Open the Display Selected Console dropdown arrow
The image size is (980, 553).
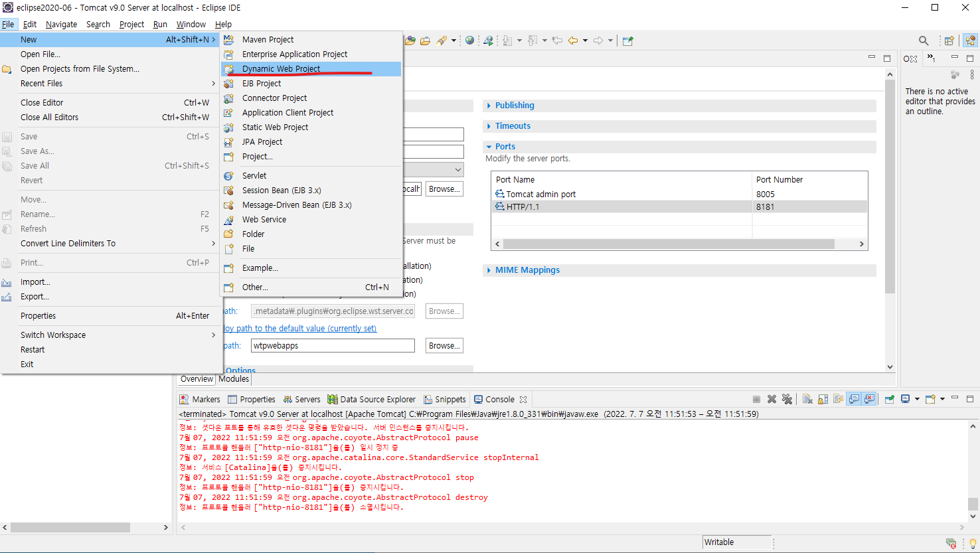tap(917, 399)
